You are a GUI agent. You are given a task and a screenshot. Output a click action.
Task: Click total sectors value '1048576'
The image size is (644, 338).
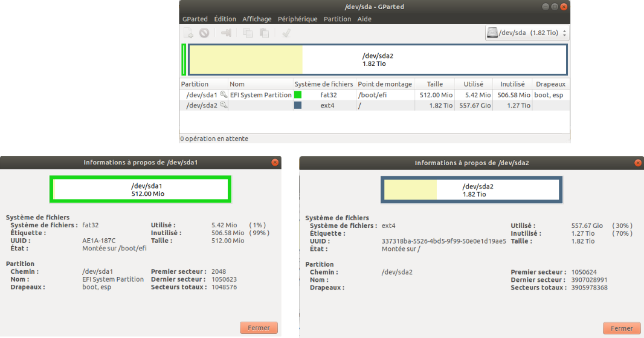tap(224, 287)
